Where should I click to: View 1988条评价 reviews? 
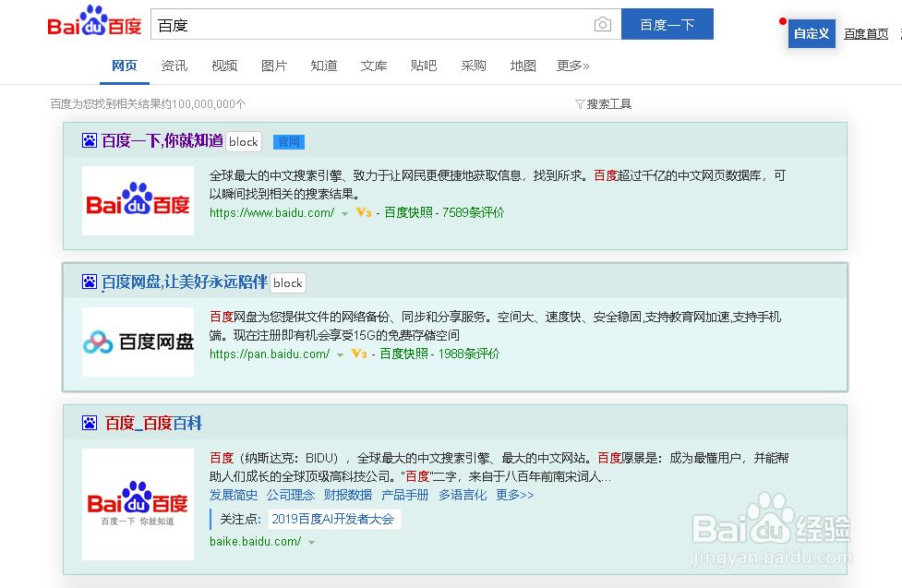tap(469, 354)
